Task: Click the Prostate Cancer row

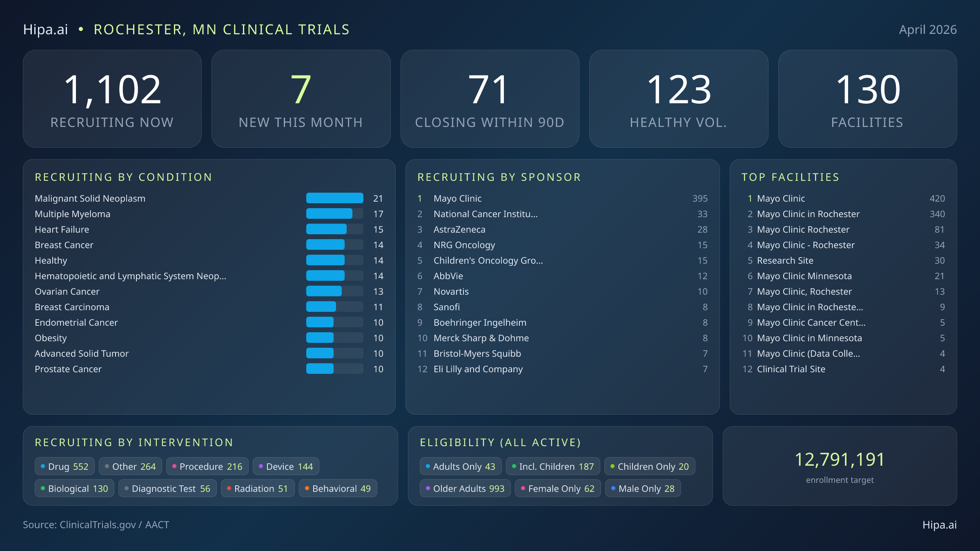Action: [209, 369]
